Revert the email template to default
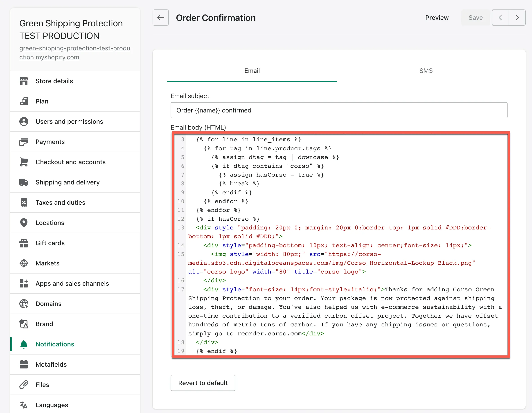Viewport: 532px width, 413px height. 203,383
